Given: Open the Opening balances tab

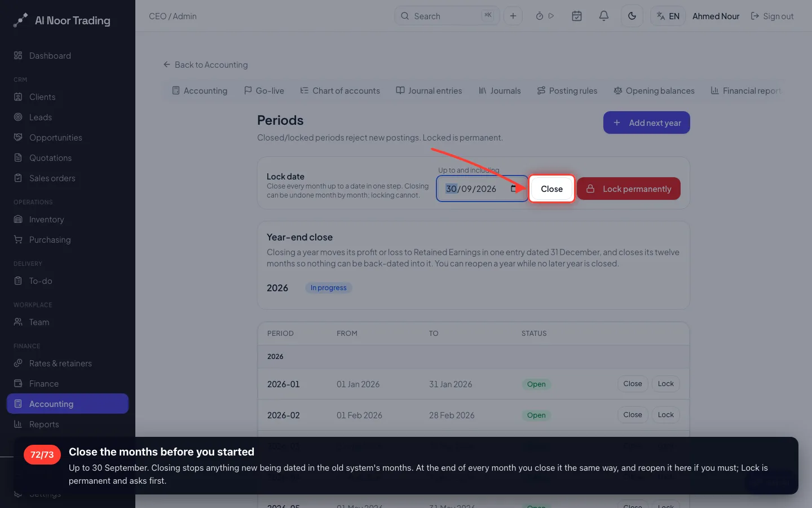Looking at the screenshot, I should (x=654, y=91).
